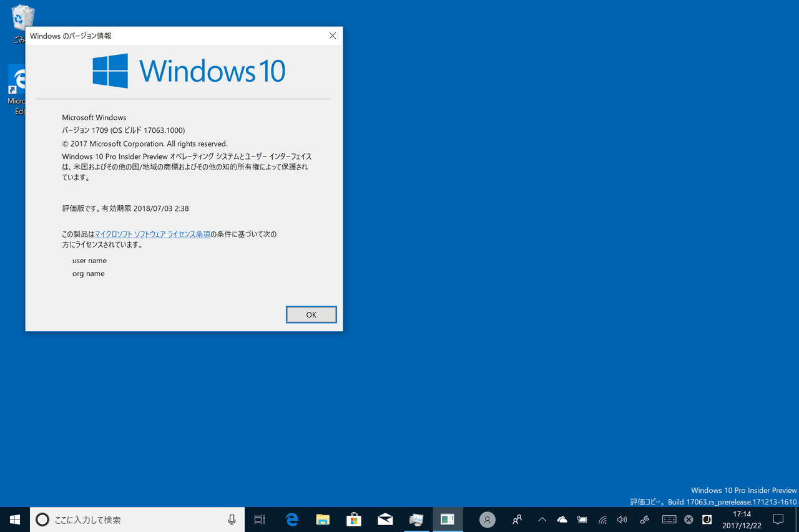Click the "org name" licensee text
The image size is (799, 532).
tap(89, 274)
